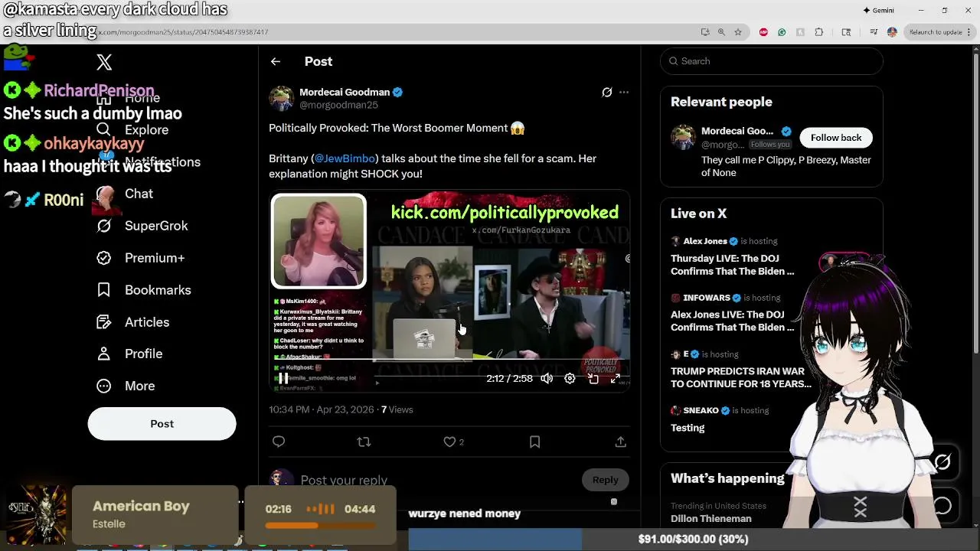Click the browser address bar URL
Image resolution: width=980 pixels, height=551 pixels.
tap(184, 32)
